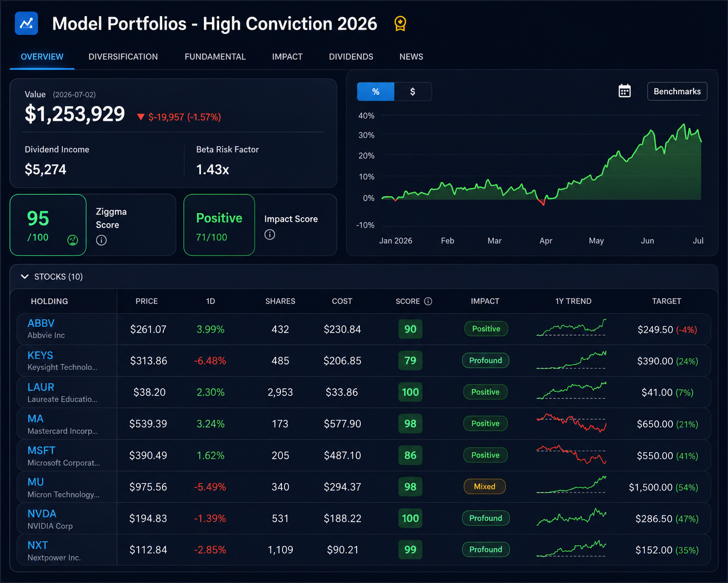728x583 pixels.
Task: Click NXT score badge 99
Action: 410,550
